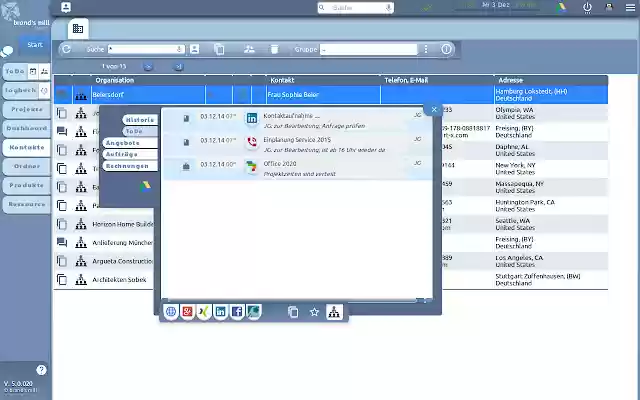The image size is (640, 400).
Task: Click the LinkedIn icon in popup bar
Action: [x=220, y=312]
